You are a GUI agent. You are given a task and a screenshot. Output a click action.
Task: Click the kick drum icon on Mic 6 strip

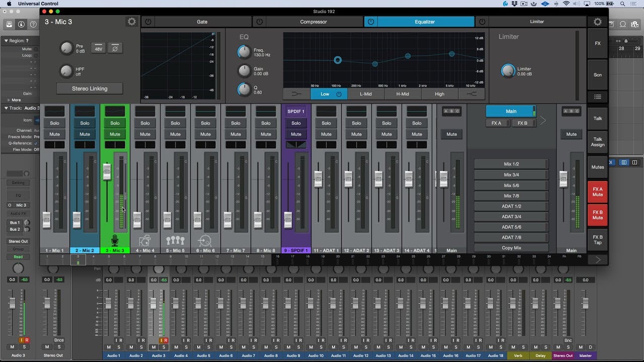(205, 240)
